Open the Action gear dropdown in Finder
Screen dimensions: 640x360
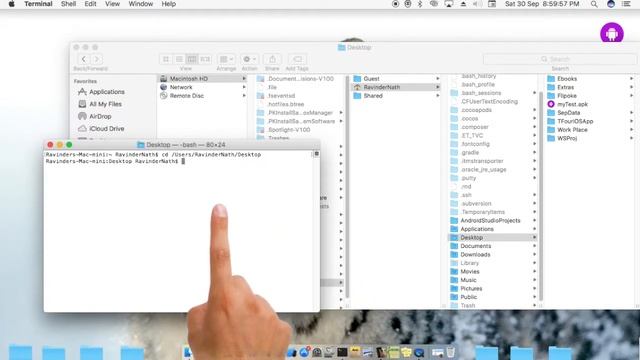click(x=249, y=59)
